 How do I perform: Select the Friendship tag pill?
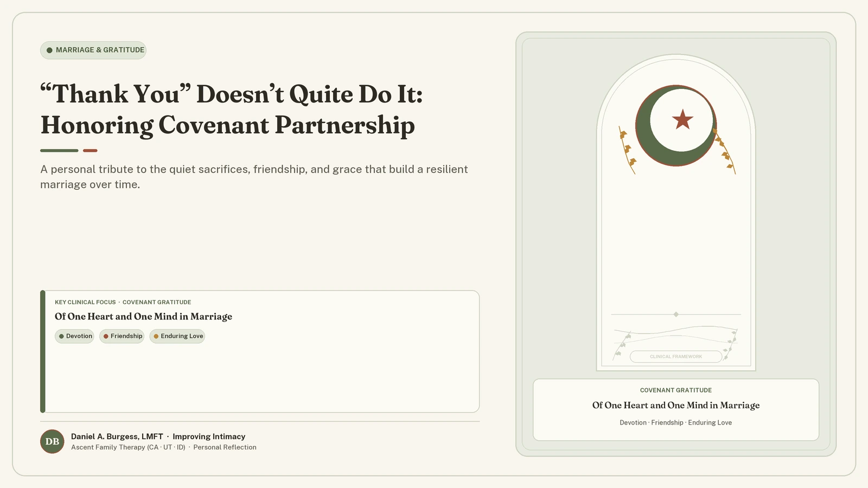point(122,336)
